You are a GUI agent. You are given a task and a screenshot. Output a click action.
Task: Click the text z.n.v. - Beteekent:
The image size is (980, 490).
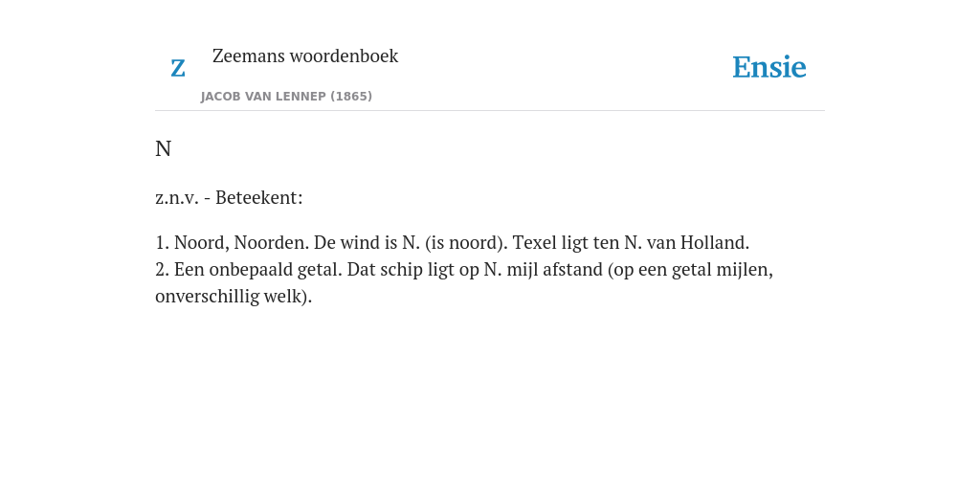click(229, 197)
